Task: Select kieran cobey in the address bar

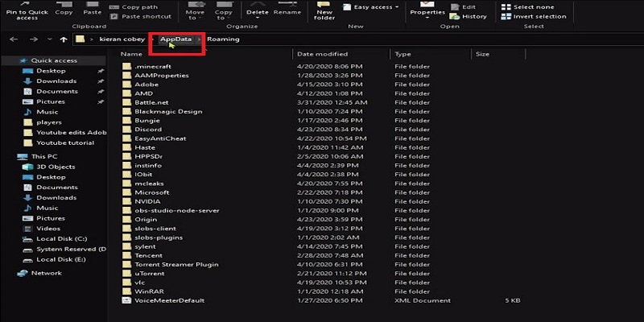Action: (122, 39)
